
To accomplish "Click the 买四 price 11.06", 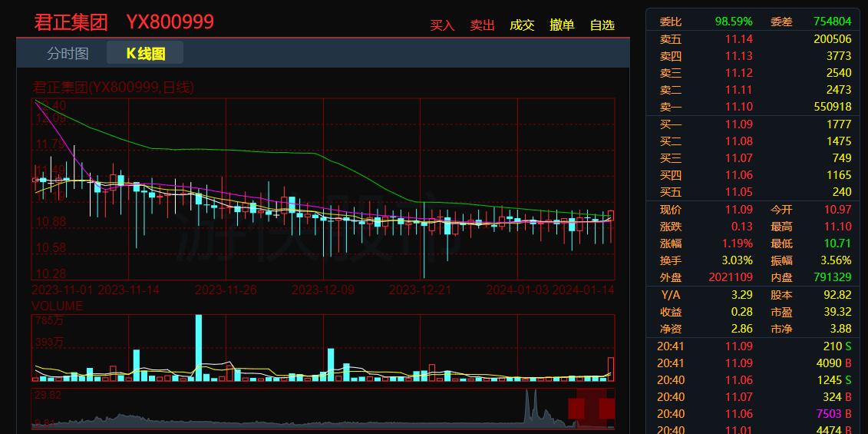I will pos(739,175).
